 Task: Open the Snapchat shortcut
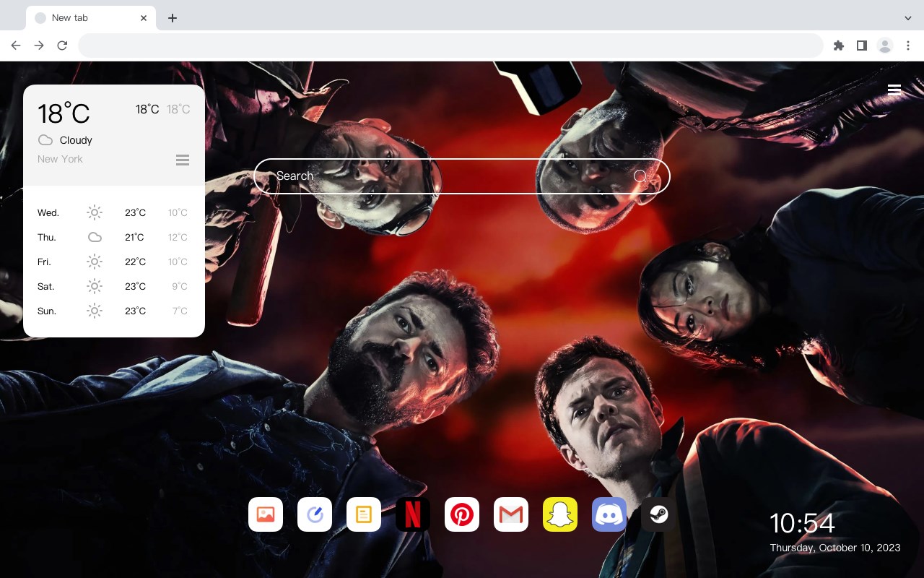coord(560,514)
